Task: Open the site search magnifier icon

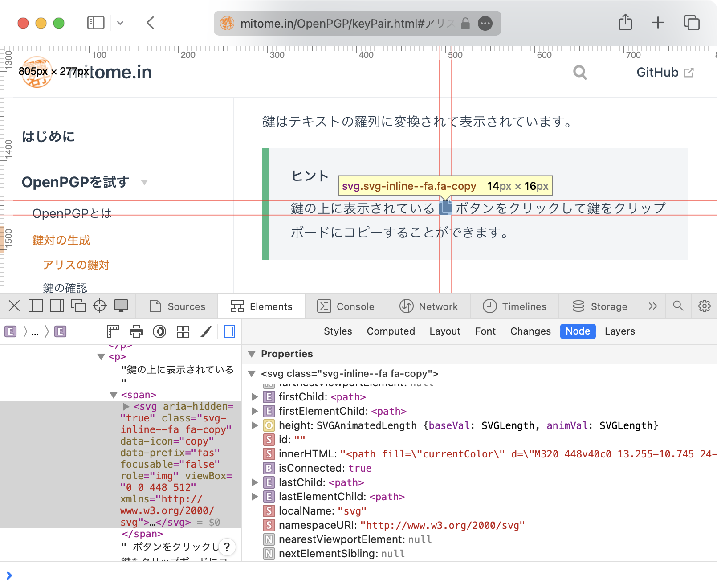Action: [x=580, y=72]
